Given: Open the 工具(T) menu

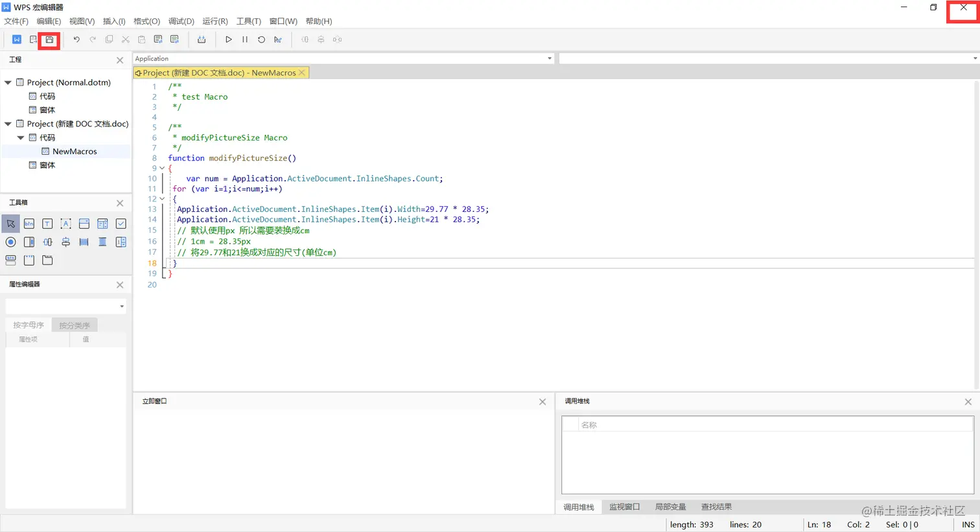Looking at the screenshot, I should click(249, 21).
